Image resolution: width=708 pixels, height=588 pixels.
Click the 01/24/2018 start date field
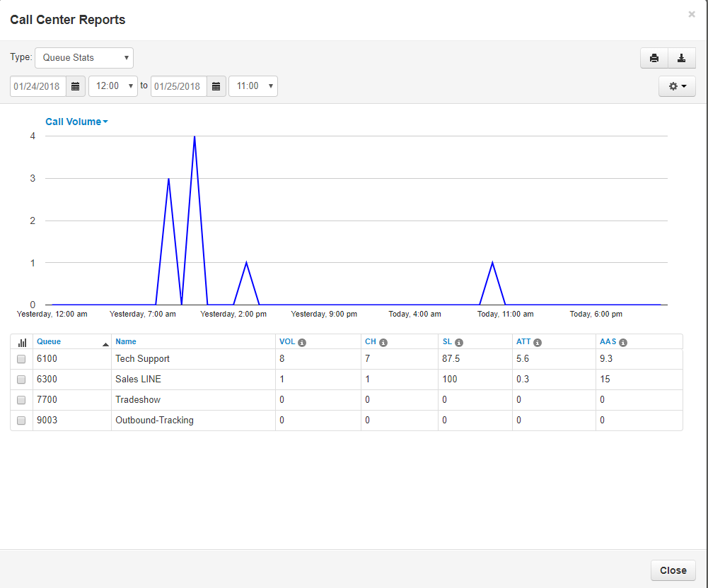pos(38,86)
